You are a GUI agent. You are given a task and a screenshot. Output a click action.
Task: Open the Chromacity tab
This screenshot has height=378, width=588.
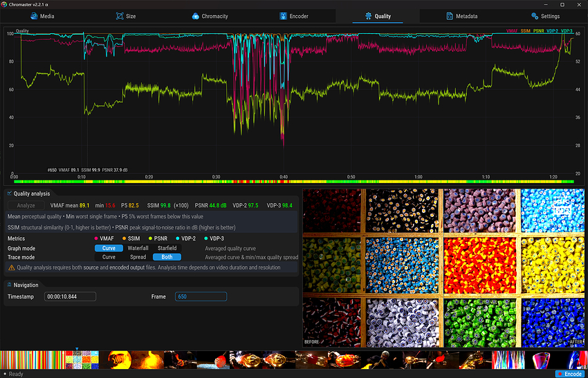[210, 16]
